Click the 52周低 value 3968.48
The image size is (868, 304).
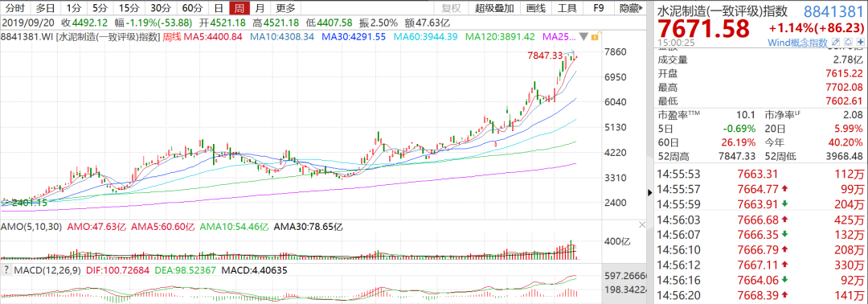pyautogui.click(x=844, y=155)
